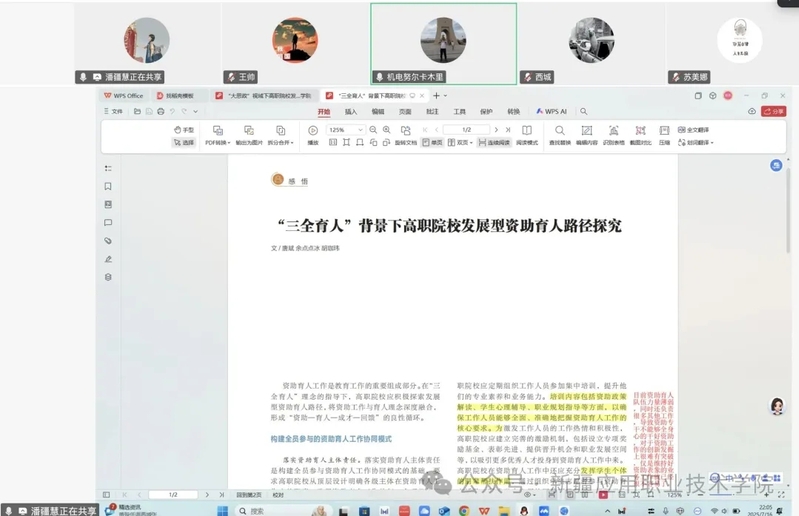Screen dimensions: 799x516
Task: Open the 批注 ribbon tab
Action: (432, 112)
